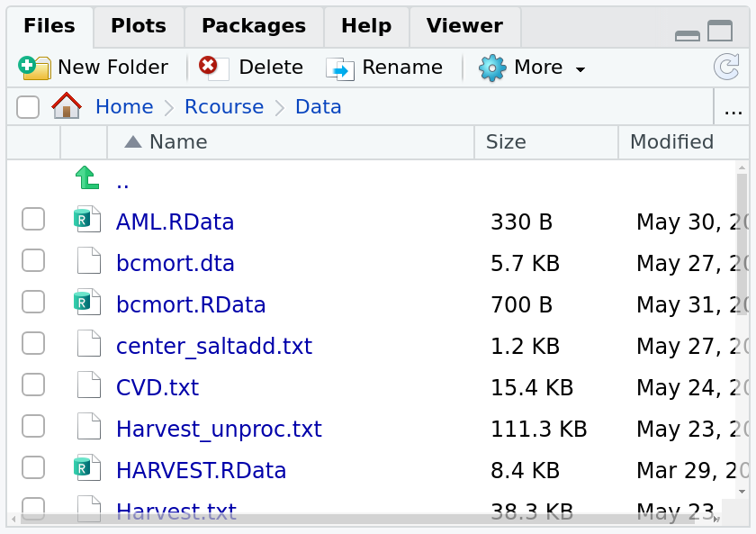Check the checkbox next to bcmort.dta
The width and height of the screenshot is (756, 534).
pyautogui.click(x=33, y=260)
